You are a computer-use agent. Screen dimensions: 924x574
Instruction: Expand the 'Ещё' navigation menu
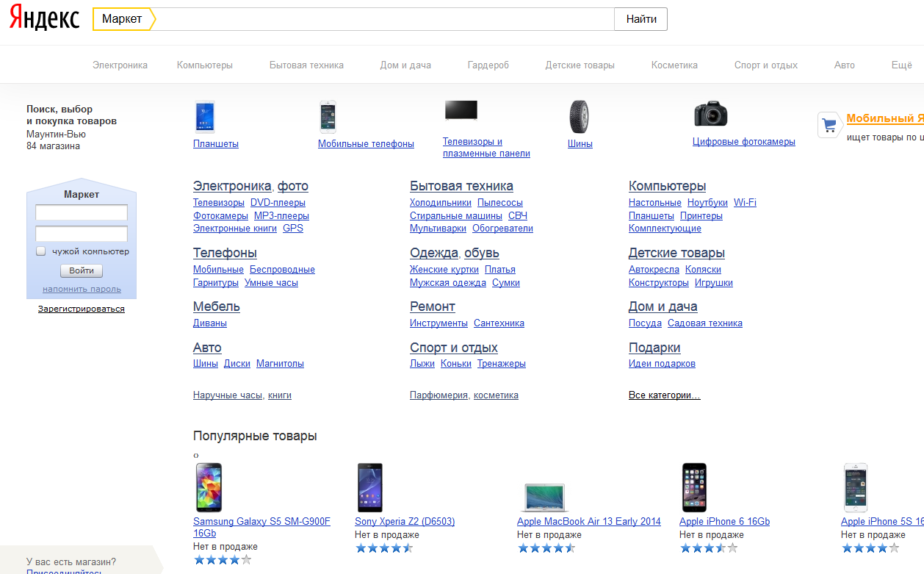(x=901, y=65)
